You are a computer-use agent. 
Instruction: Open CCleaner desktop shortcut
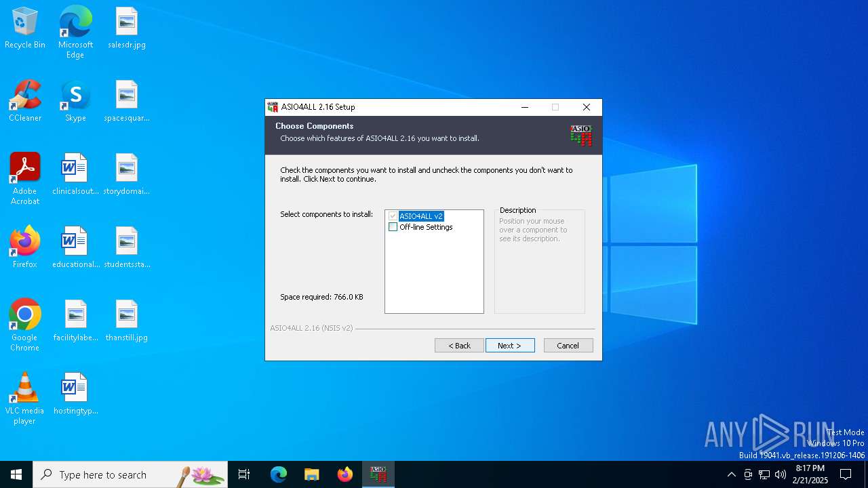[x=25, y=102]
